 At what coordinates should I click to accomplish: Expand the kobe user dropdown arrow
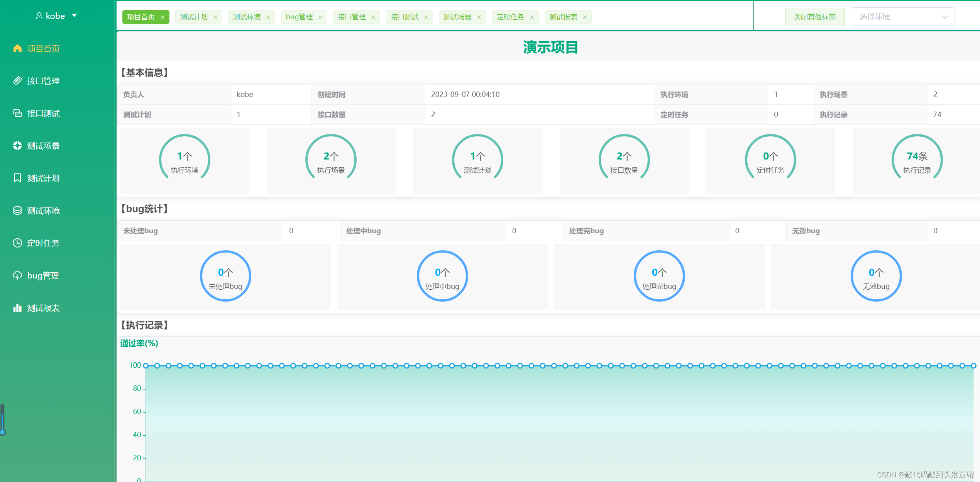74,16
